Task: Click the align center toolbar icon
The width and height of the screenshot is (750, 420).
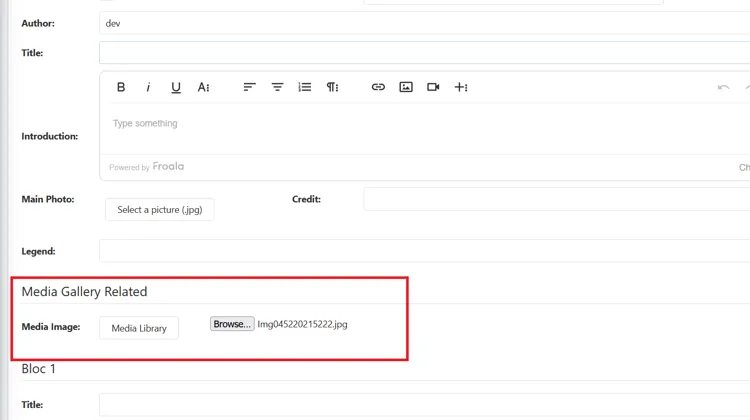Action: (x=277, y=88)
